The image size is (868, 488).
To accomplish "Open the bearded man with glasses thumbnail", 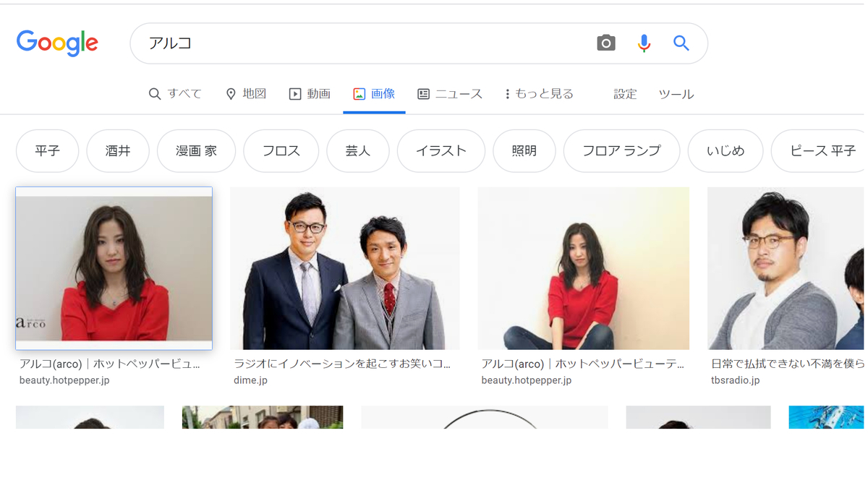I will [x=786, y=268].
